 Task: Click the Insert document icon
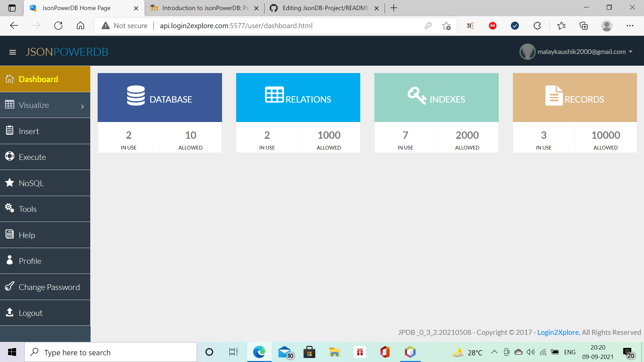tap(9, 131)
